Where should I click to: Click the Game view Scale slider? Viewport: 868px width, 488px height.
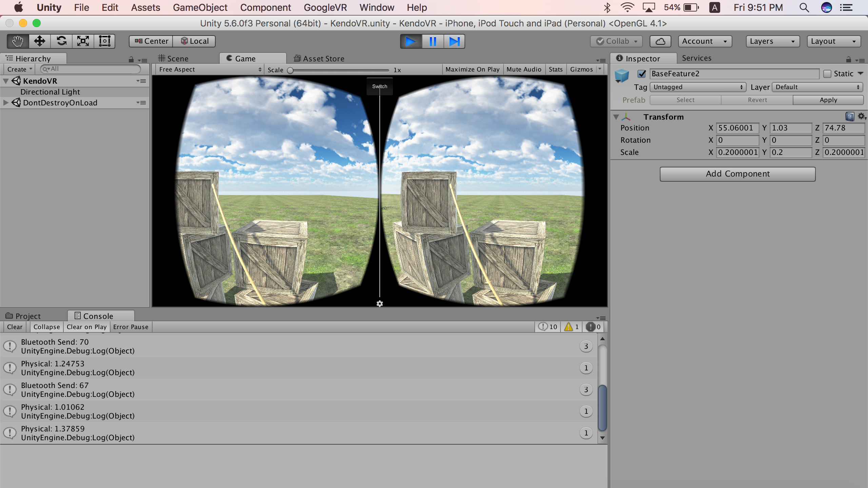tap(339, 70)
